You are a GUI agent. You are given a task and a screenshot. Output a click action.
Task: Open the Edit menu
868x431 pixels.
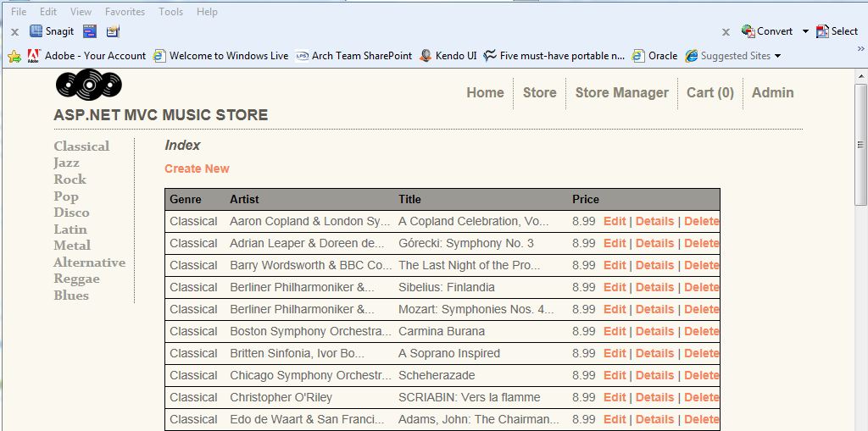tap(48, 12)
